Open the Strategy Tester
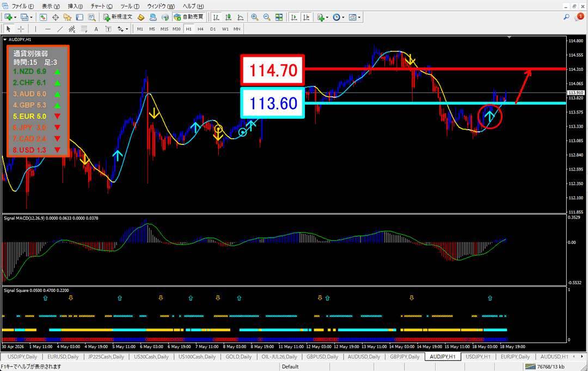Screen dimensions: 588x371 (x=92, y=17)
